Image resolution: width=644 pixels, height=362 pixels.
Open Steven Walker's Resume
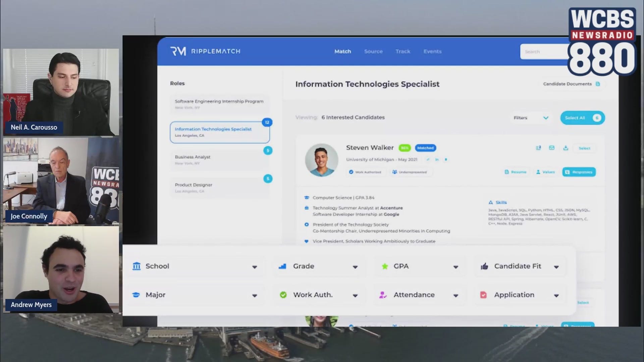516,172
